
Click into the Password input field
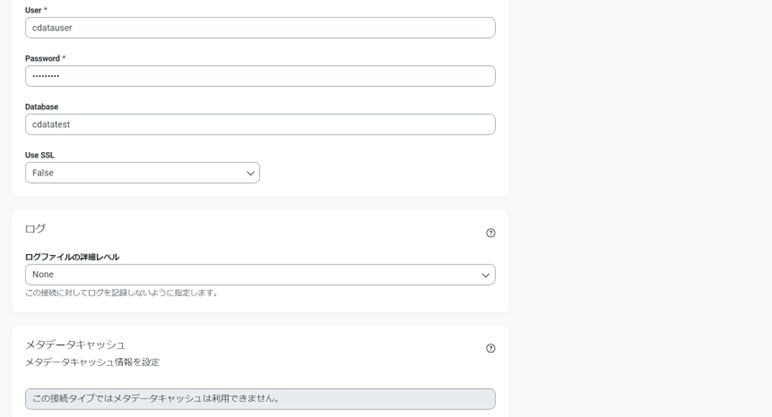click(x=260, y=76)
